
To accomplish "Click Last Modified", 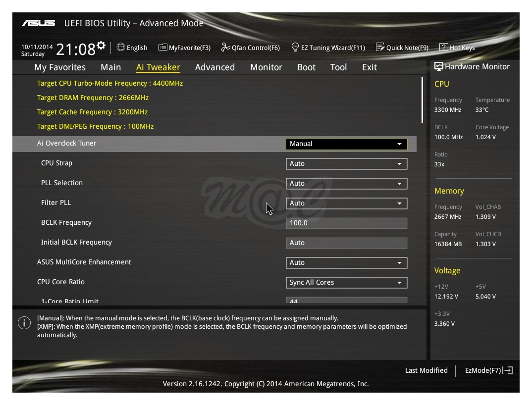I will 426,370.
